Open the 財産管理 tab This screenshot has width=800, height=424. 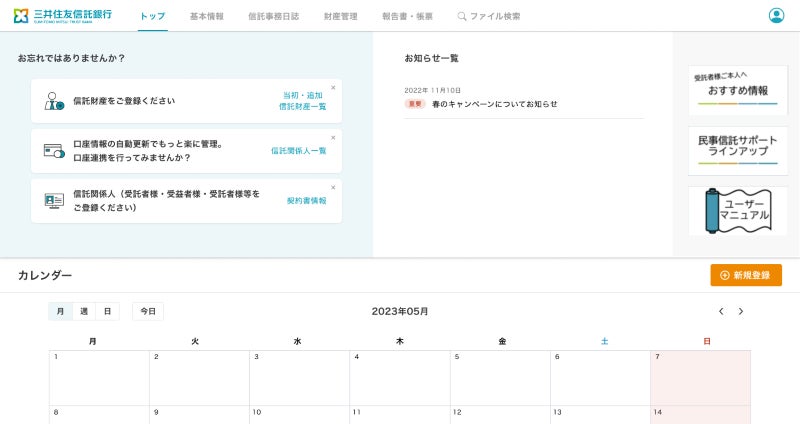click(x=341, y=16)
